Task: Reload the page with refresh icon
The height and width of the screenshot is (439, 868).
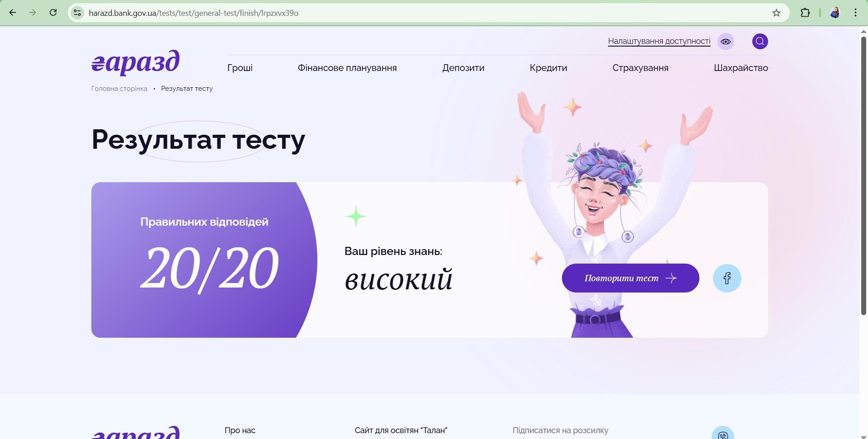Action: click(x=53, y=13)
